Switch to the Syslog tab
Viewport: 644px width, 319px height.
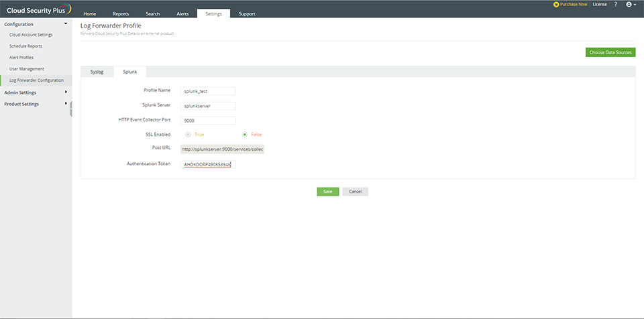click(97, 72)
